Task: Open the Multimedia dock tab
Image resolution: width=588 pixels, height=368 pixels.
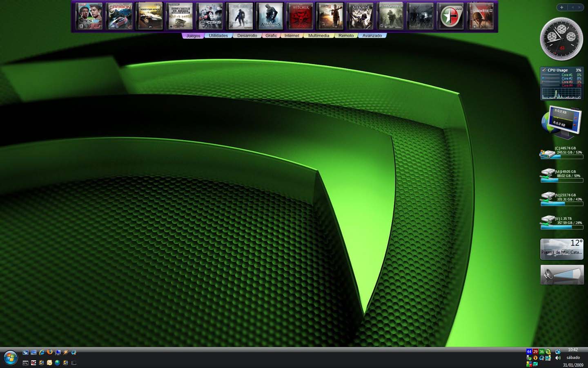Action: pos(318,36)
